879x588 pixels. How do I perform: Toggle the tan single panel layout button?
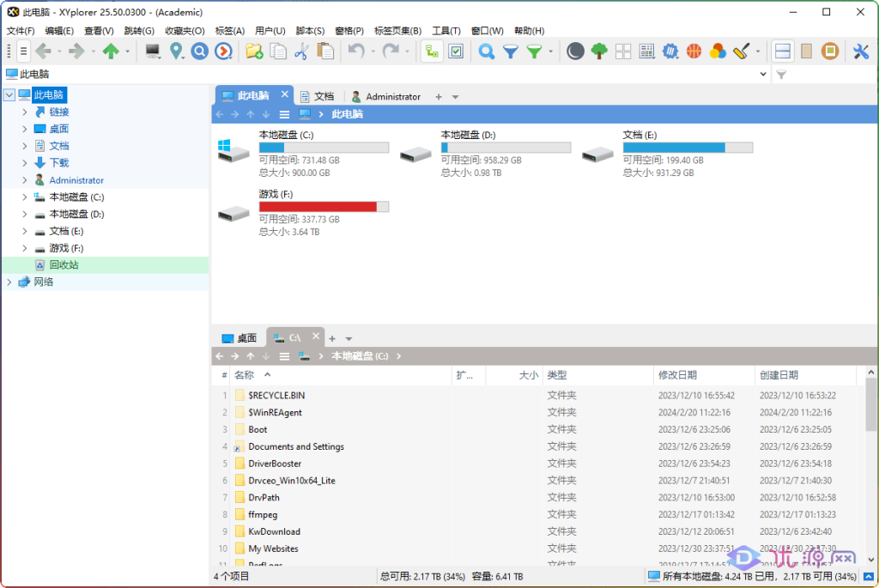coord(806,52)
